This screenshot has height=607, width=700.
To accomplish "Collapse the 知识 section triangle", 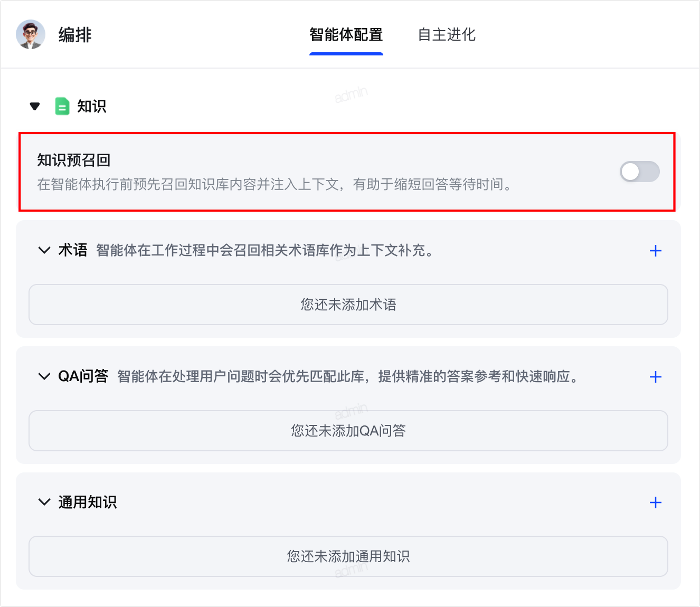I will click(35, 107).
